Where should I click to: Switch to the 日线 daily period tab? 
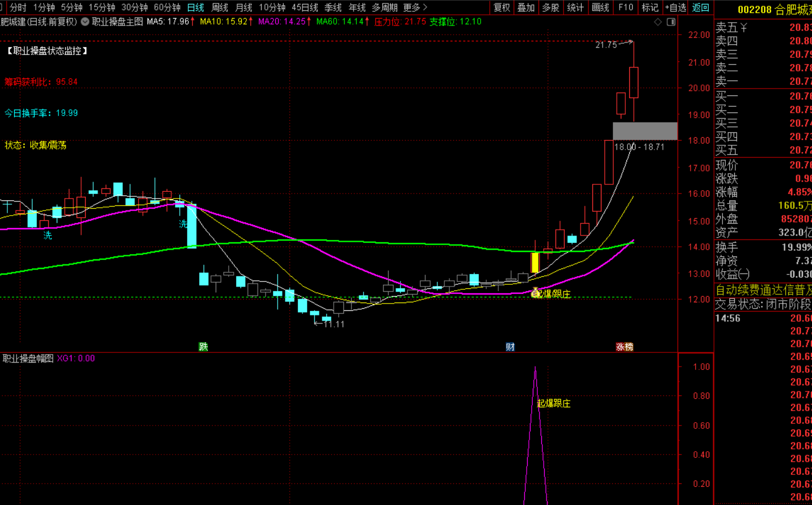[x=195, y=7]
